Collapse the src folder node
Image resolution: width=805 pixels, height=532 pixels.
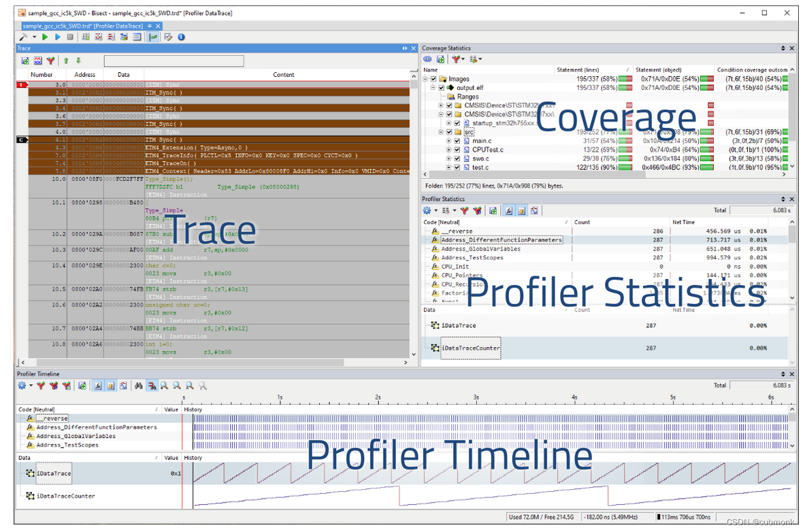pos(441,132)
